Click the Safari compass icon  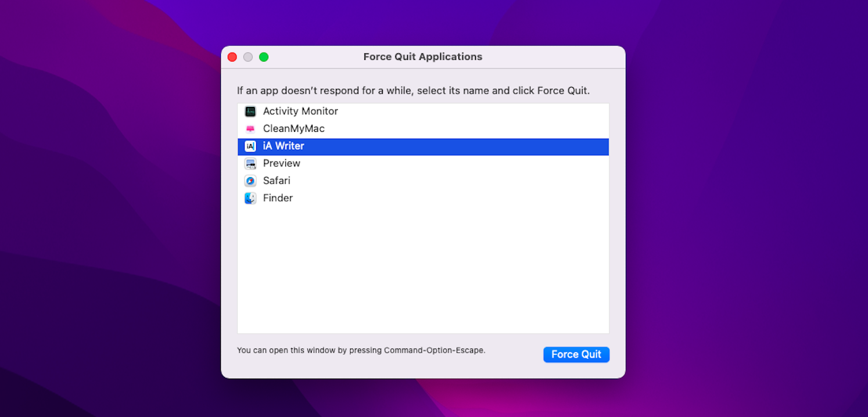[x=250, y=181]
